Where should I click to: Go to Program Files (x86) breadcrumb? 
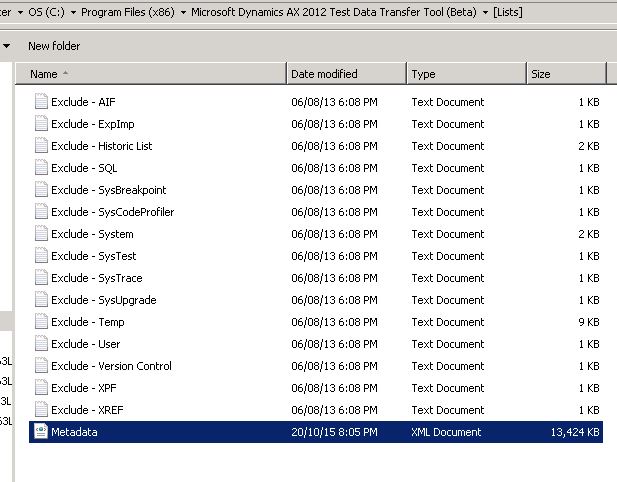128,12
